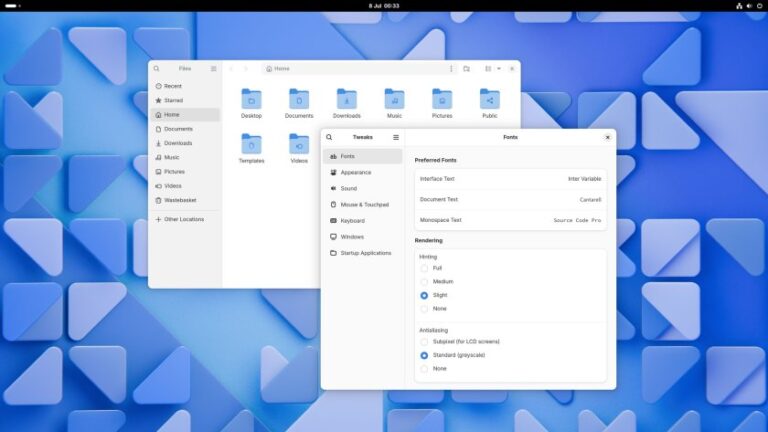Expand the view options dropdown arrow in Files
The height and width of the screenshot is (432, 768).
[x=499, y=69]
